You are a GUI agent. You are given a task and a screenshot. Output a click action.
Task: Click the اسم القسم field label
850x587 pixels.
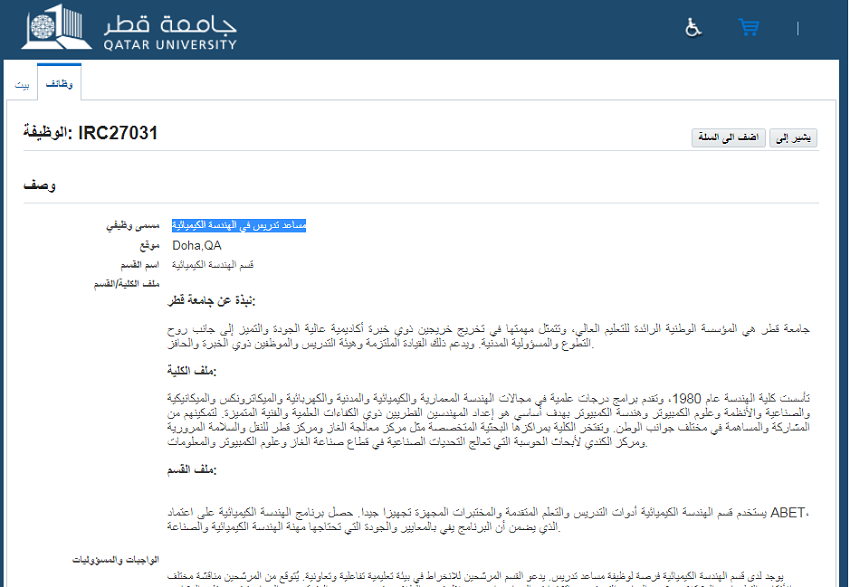pyautogui.click(x=139, y=265)
